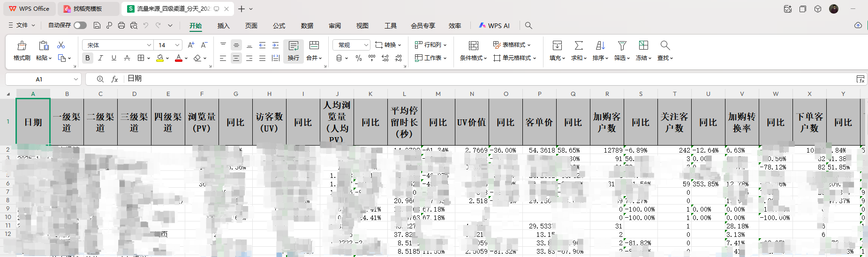This screenshot has width=868, height=257.
Task: Open Rows and Columns (行和列) menu
Action: pos(430,45)
